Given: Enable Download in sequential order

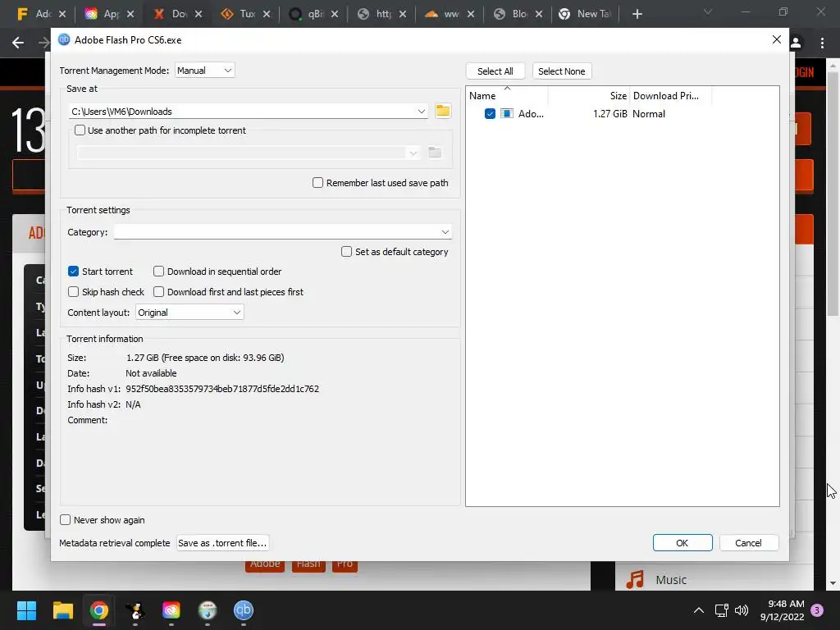Looking at the screenshot, I should click(158, 272).
